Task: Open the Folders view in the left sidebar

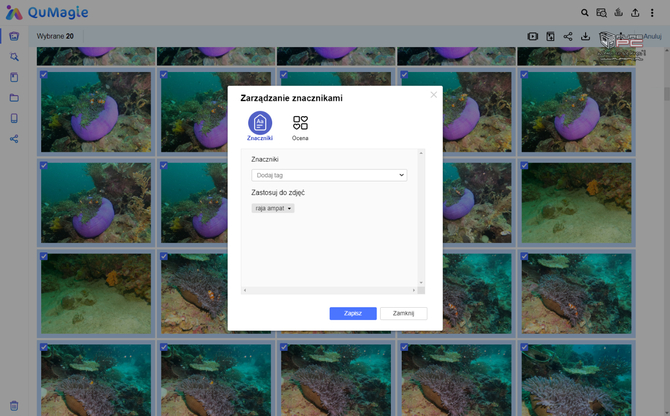Action: (x=14, y=98)
